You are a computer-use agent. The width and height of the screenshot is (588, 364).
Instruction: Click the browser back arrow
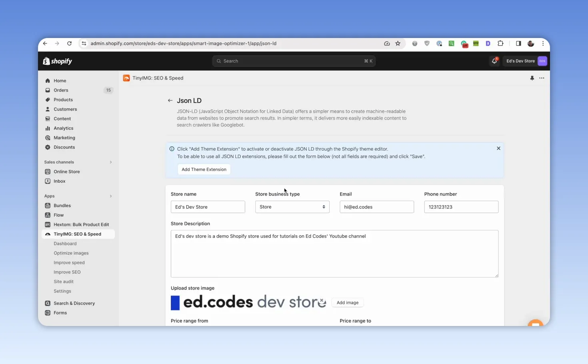[x=45, y=44]
